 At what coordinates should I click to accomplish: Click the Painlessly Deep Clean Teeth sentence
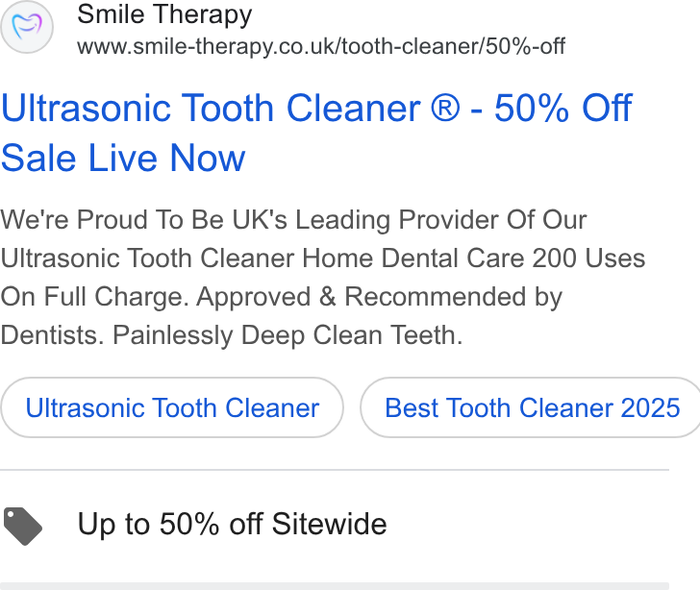click(287, 335)
